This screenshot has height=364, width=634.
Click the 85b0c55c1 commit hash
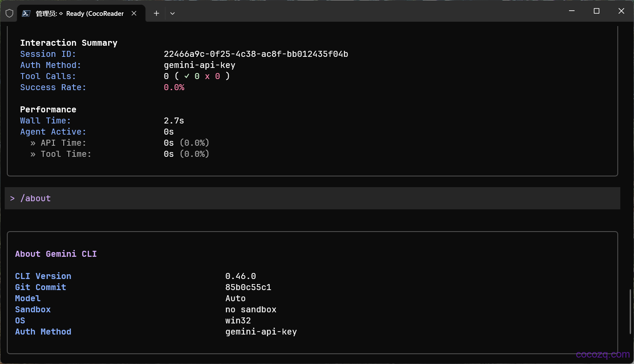point(248,287)
